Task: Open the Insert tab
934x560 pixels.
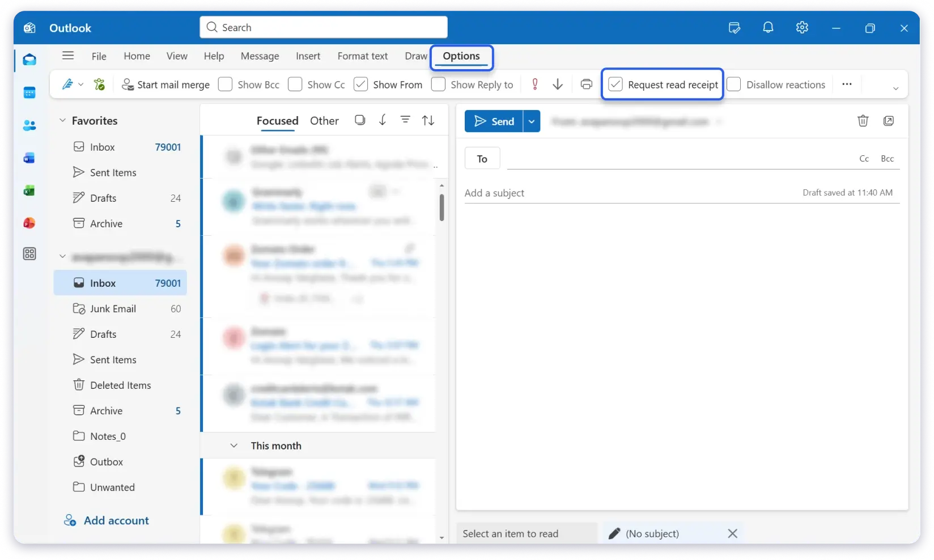Action: pyautogui.click(x=308, y=56)
